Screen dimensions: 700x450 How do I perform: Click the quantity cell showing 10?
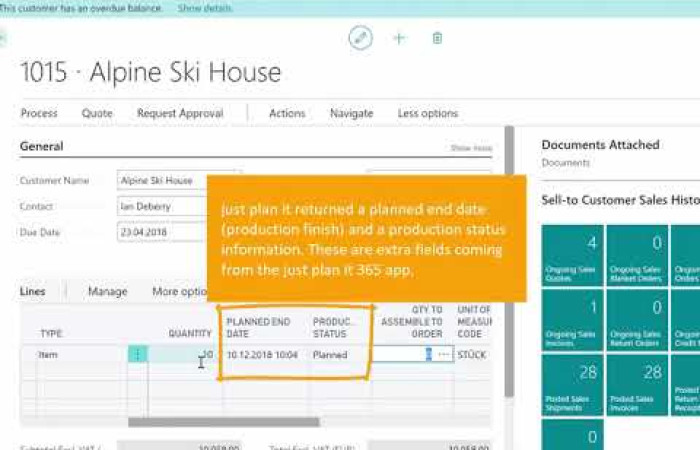click(182, 354)
